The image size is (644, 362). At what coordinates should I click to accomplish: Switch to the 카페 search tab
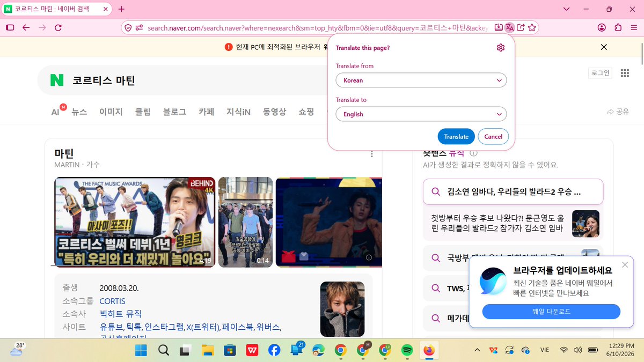pos(206,112)
